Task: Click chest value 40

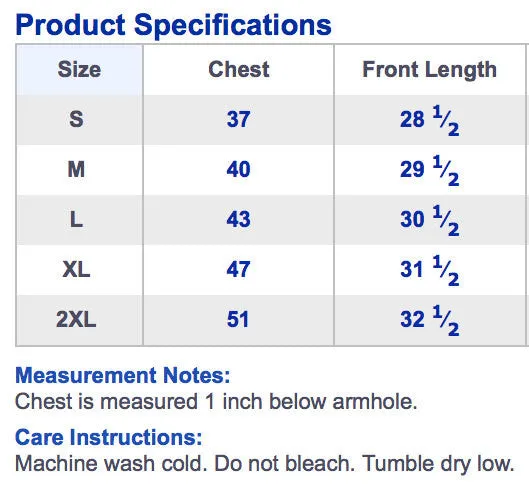Action: [239, 169]
